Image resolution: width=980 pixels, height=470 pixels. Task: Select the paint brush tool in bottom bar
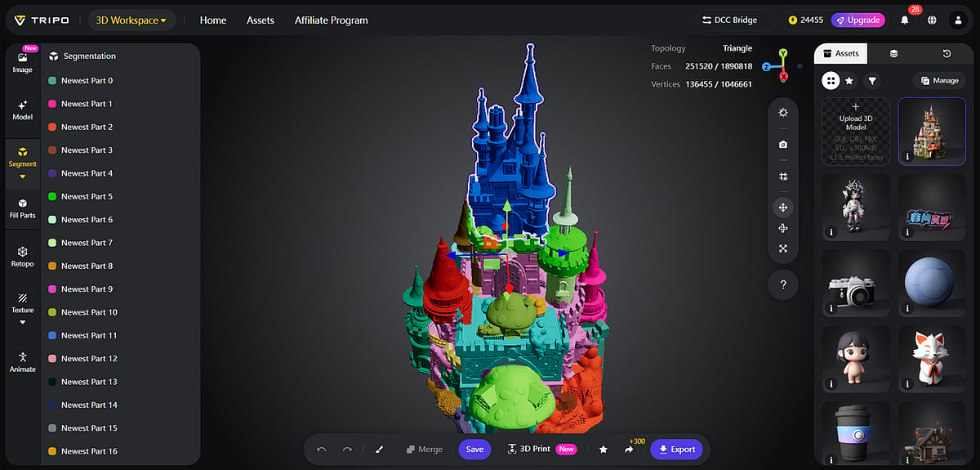[379, 450]
